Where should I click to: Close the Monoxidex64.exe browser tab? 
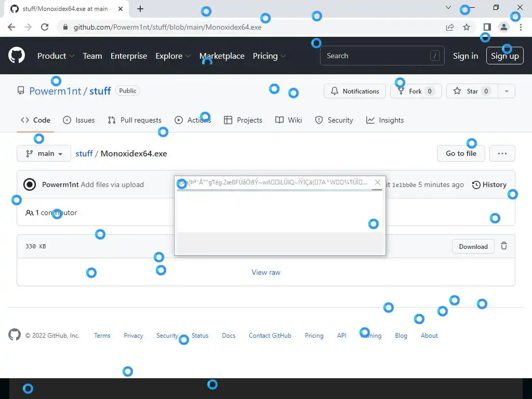coord(121,9)
